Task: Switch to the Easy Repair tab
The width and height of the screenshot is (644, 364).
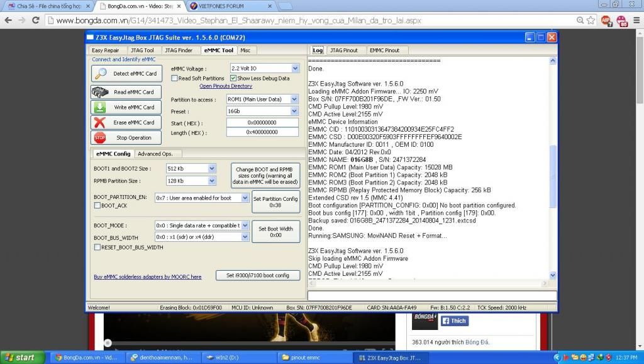Action: tap(106, 50)
